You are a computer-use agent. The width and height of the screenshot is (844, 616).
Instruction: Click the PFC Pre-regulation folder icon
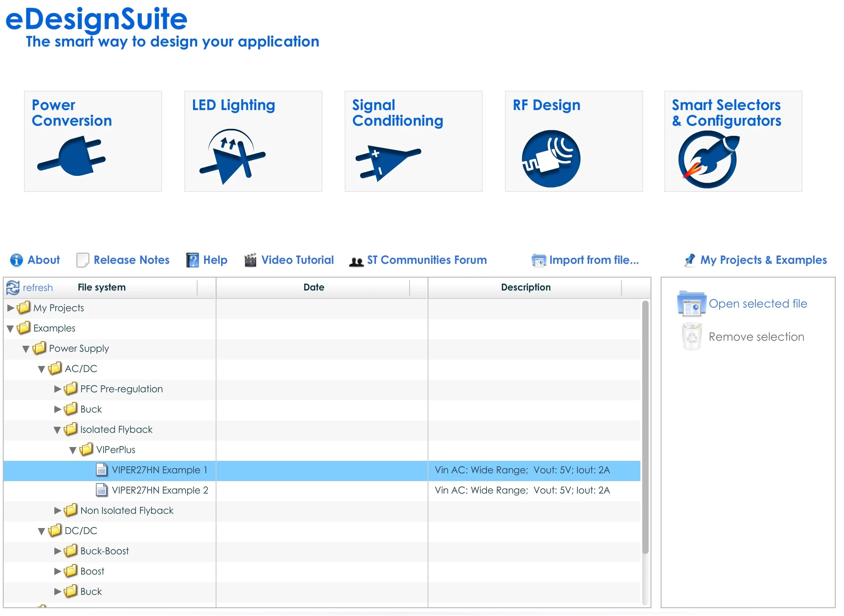click(x=70, y=388)
